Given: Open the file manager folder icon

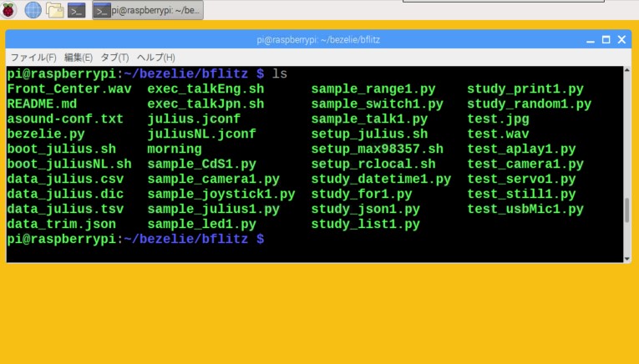Looking at the screenshot, I should (x=55, y=10).
